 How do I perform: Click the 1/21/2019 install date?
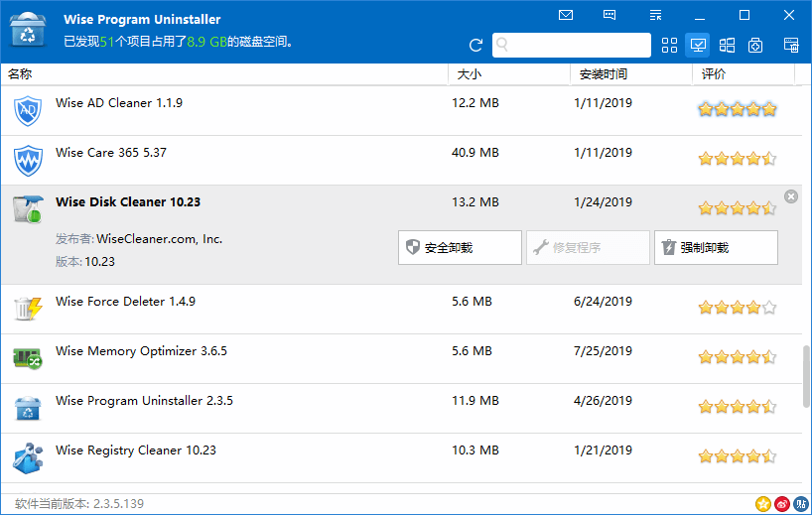[603, 451]
